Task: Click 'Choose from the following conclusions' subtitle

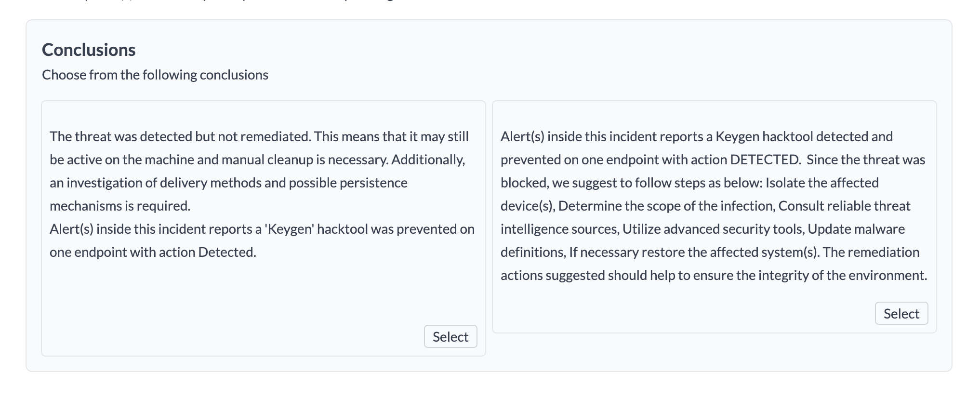Action: click(x=155, y=75)
